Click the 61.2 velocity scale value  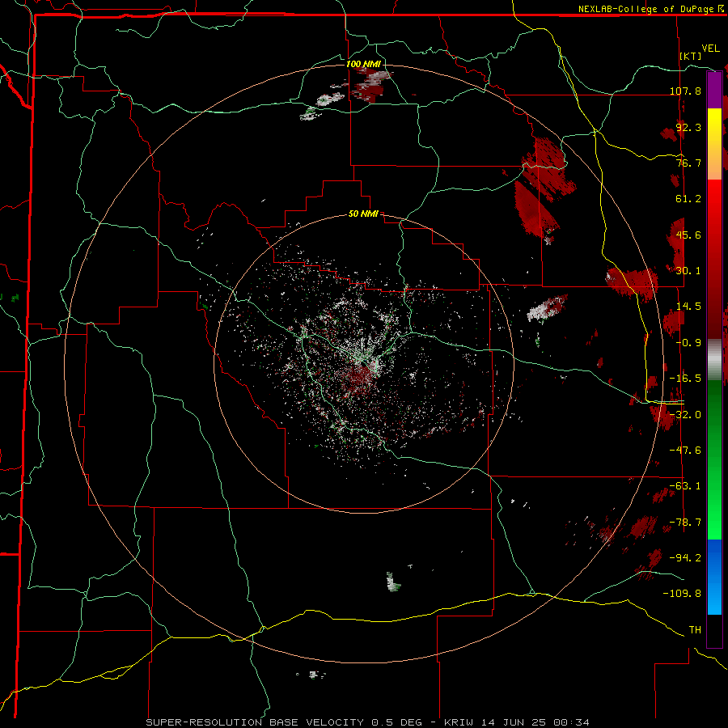tap(688, 199)
